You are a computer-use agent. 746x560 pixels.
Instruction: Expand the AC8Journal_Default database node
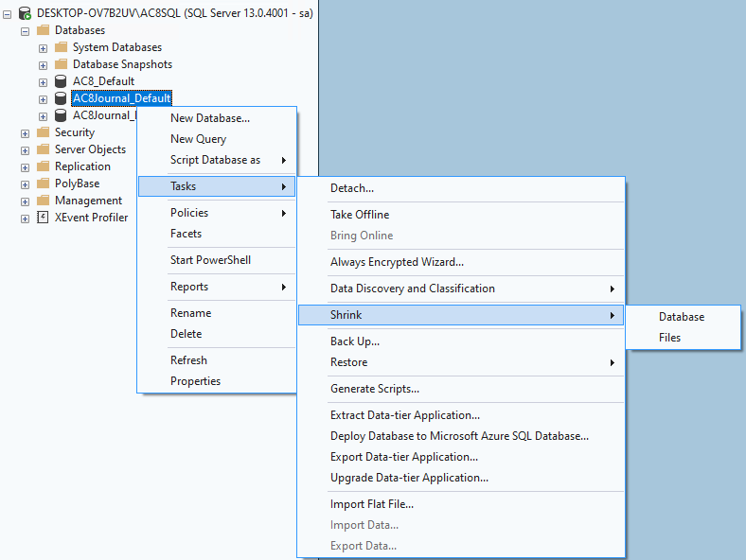(43, 100)
